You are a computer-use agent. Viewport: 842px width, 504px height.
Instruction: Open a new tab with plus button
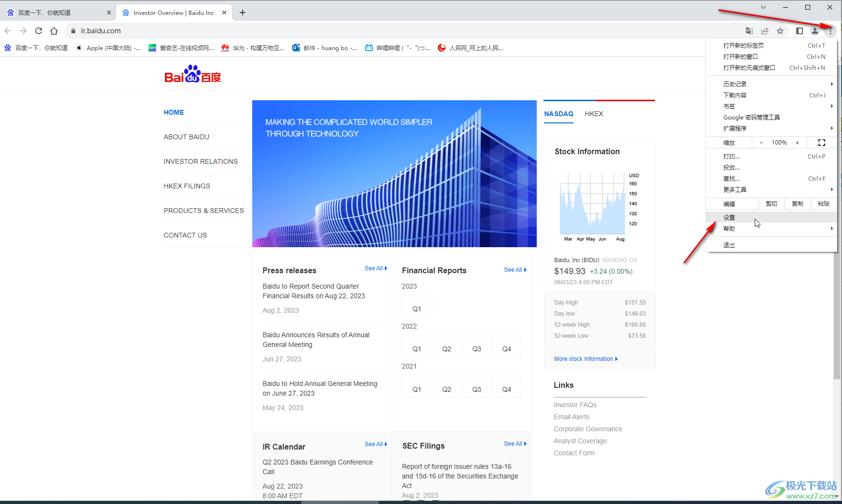click(x=243, y=13)
